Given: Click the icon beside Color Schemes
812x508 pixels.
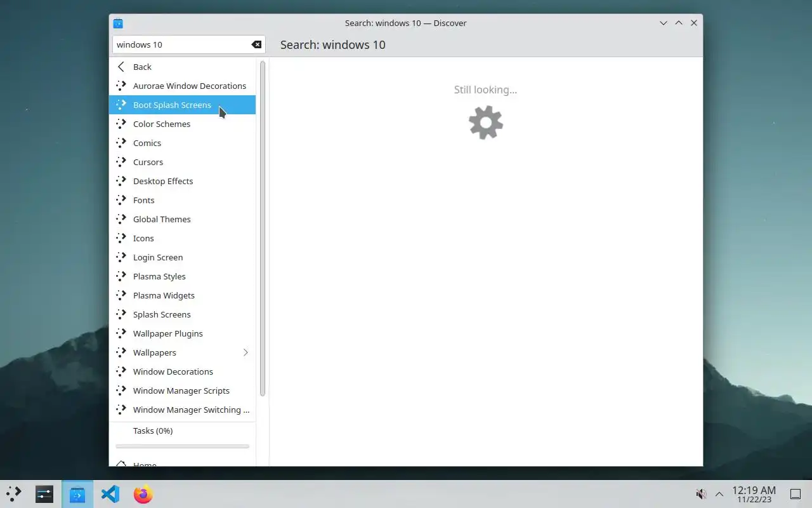Looking at the screenshot, I should pyautogui.click(x=121, y=124).
